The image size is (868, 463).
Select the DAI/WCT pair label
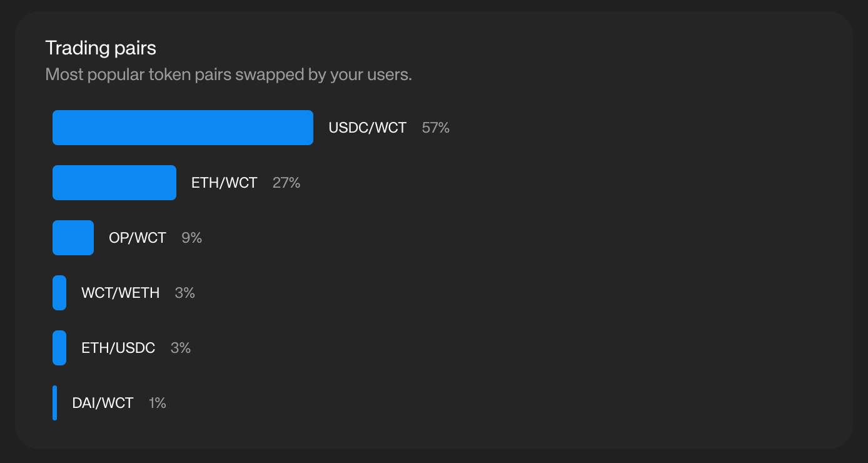click(103, 403)
